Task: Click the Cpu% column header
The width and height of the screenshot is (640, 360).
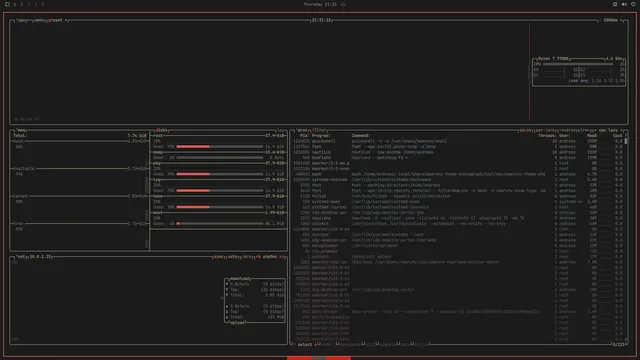Action: coord(618,136)
